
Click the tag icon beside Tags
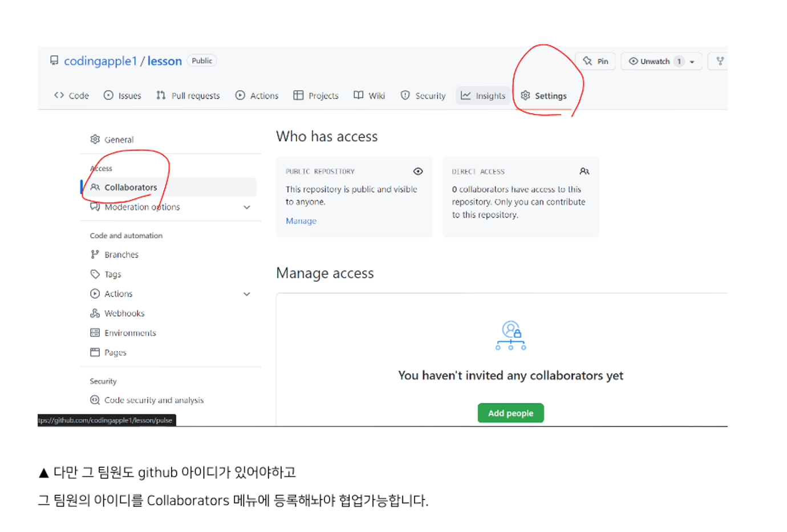click(95, 274)
